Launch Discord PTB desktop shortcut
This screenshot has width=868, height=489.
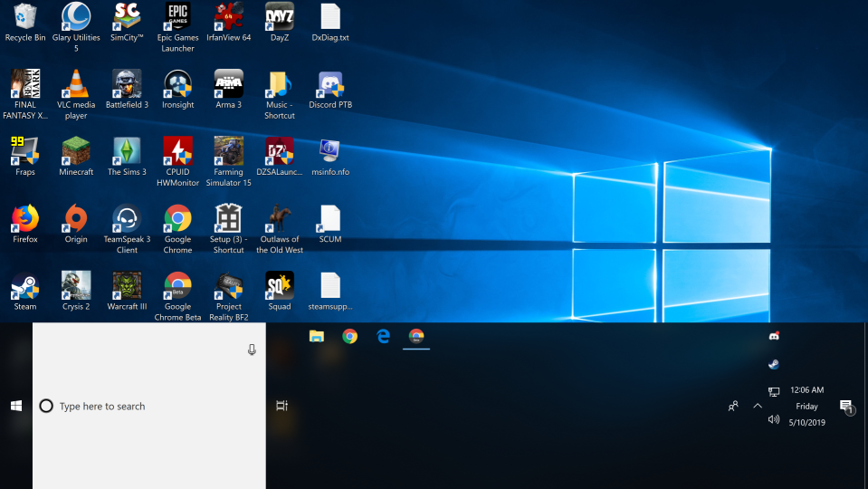[x=330, y=89]
